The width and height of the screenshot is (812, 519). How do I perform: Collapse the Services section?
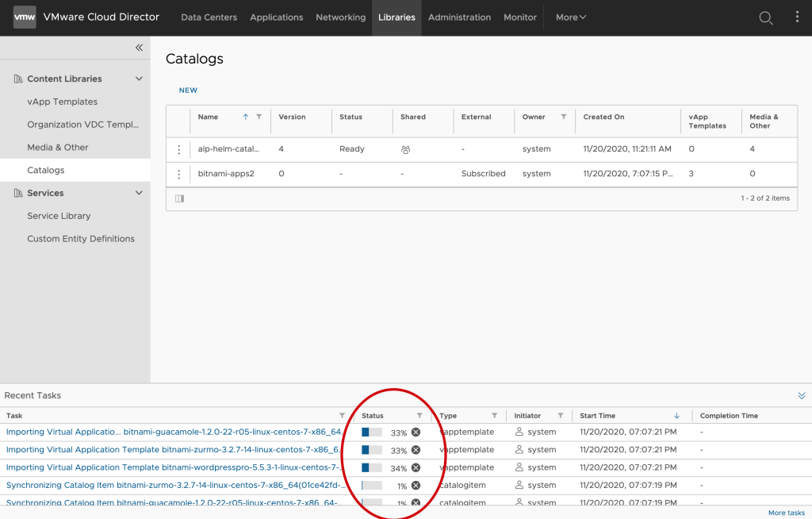point(139,193)
